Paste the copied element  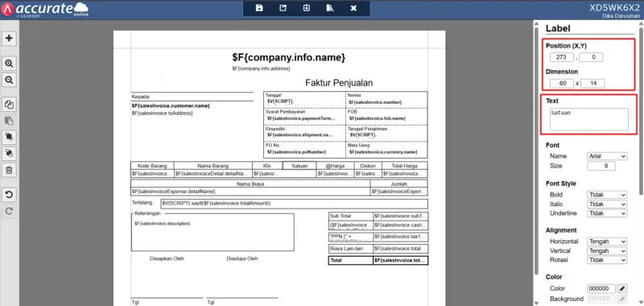click(x=9, y=120)
